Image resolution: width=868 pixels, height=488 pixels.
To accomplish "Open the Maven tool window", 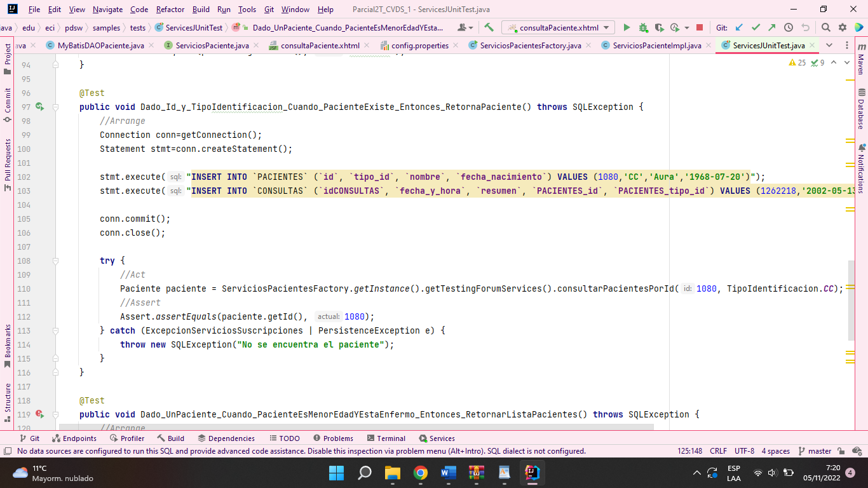I will (x=860, y=59).
